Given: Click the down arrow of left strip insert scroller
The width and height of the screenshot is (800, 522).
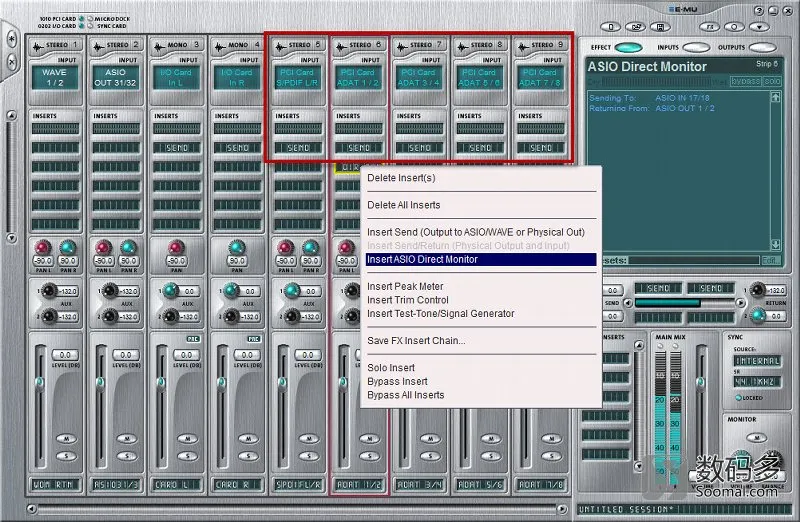Looking at the screenshot, I should tap(11, 238).
